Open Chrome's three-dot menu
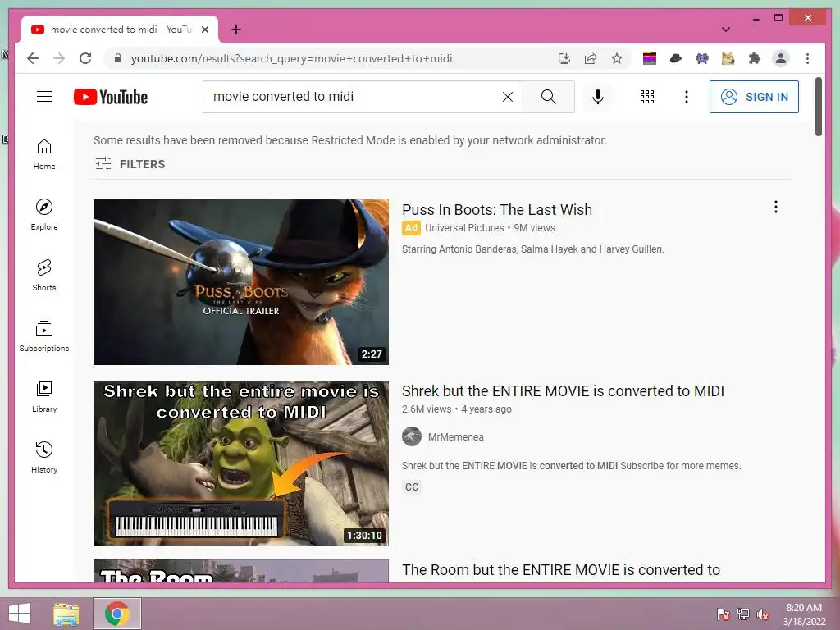 coord(807,58)
